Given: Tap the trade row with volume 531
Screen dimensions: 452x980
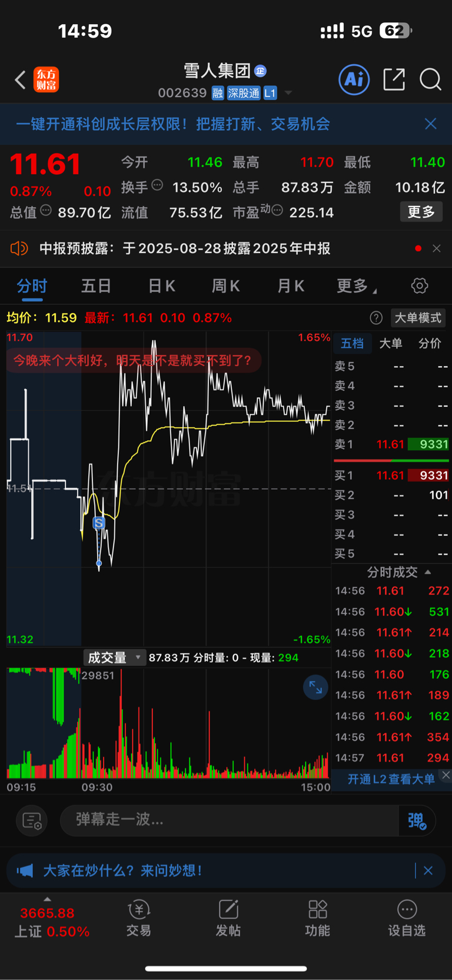Looking at the screenshot, I should (392, 612).
